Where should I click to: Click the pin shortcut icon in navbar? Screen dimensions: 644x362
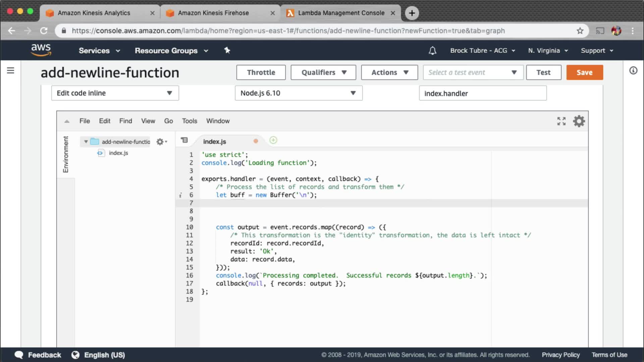[x=227, y=50]
